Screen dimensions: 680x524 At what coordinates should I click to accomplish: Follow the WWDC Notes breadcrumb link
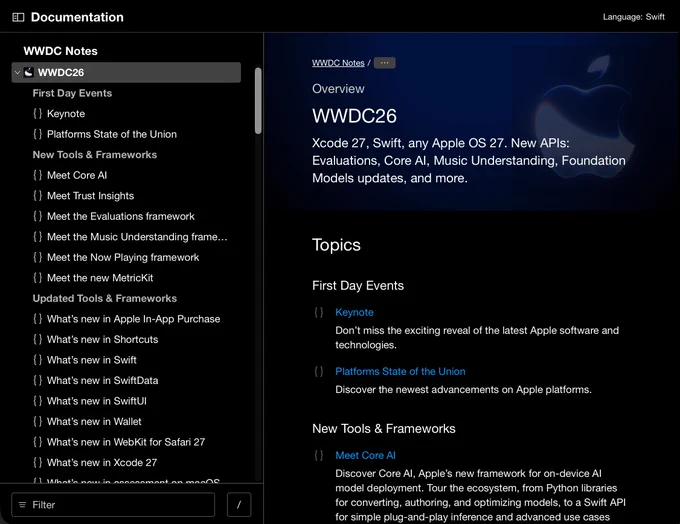(x=338, y=63)
